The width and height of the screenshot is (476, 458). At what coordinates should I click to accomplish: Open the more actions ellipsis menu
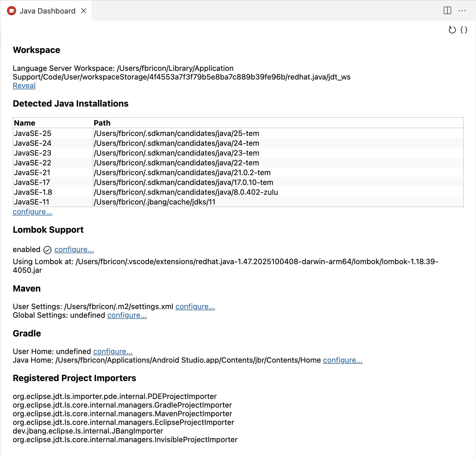(x=462, y=11)
